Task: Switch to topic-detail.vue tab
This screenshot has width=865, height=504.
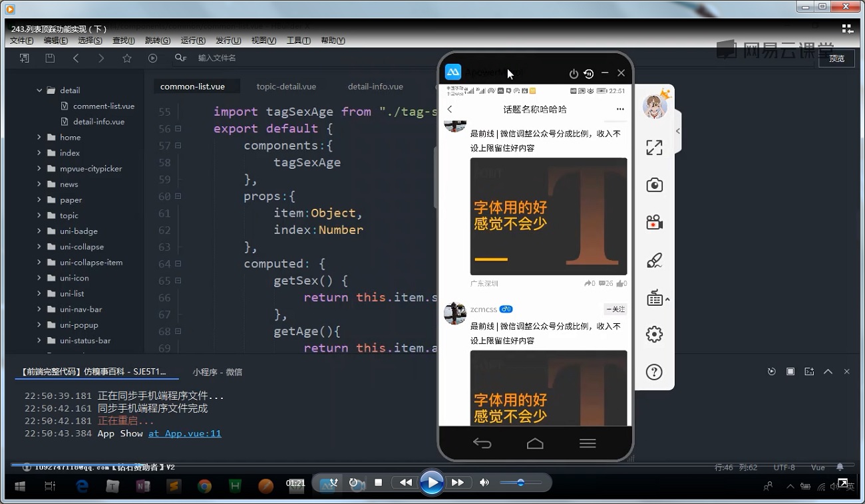Action: click(286, 86)
